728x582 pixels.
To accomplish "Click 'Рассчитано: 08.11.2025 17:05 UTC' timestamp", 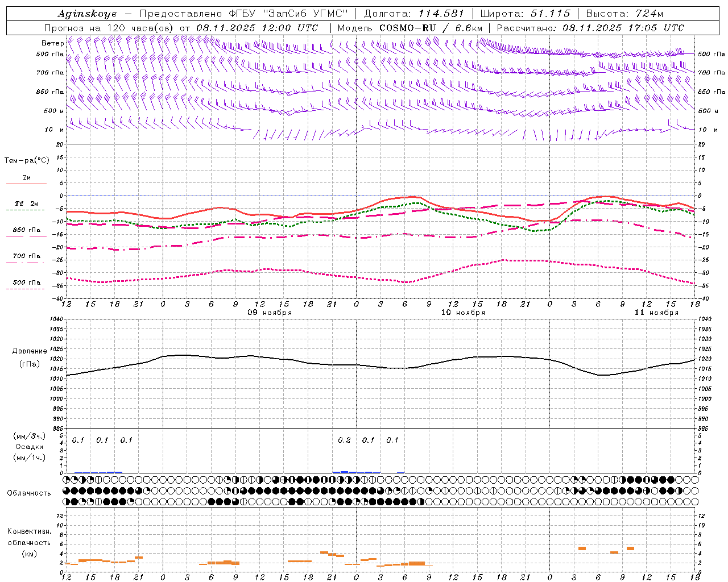I will pos(590,28).
